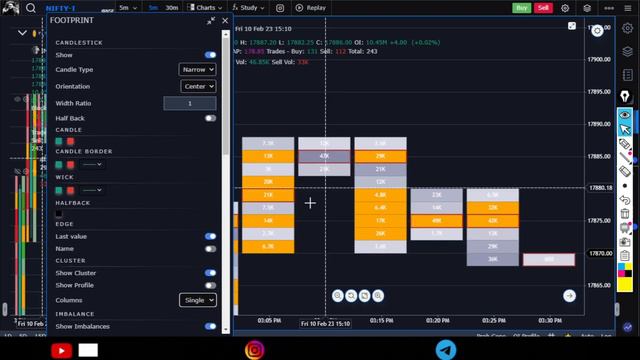The width and height of the screenshot is (640, 360).
Task: Pick Halfback black color swatch
Action: [59, 213]
